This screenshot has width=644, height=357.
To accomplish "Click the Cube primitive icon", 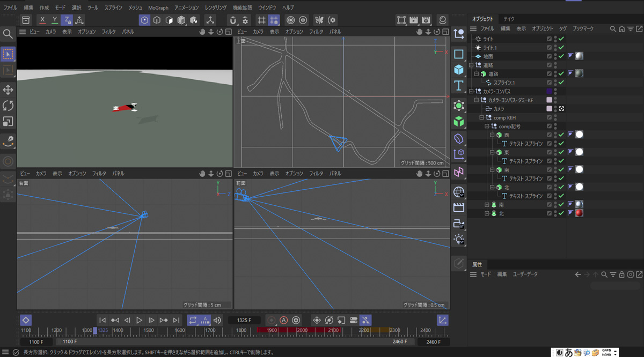I will pyautogui.click(x=459, y=70).
